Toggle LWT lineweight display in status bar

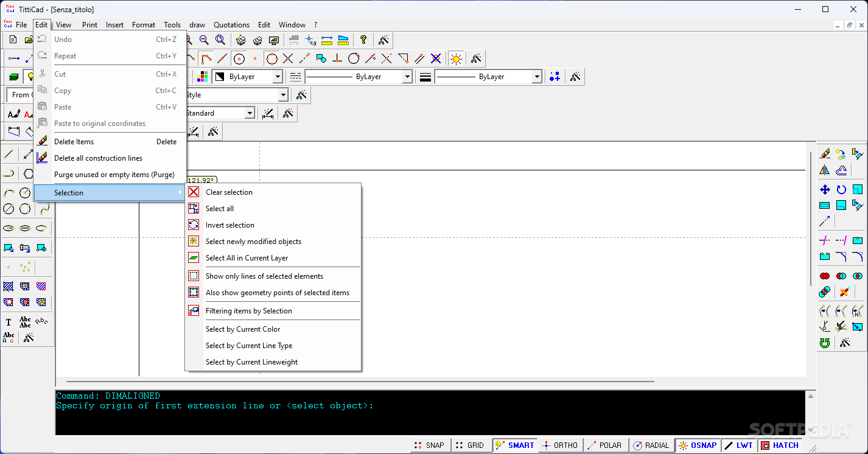tap(739, 445)
